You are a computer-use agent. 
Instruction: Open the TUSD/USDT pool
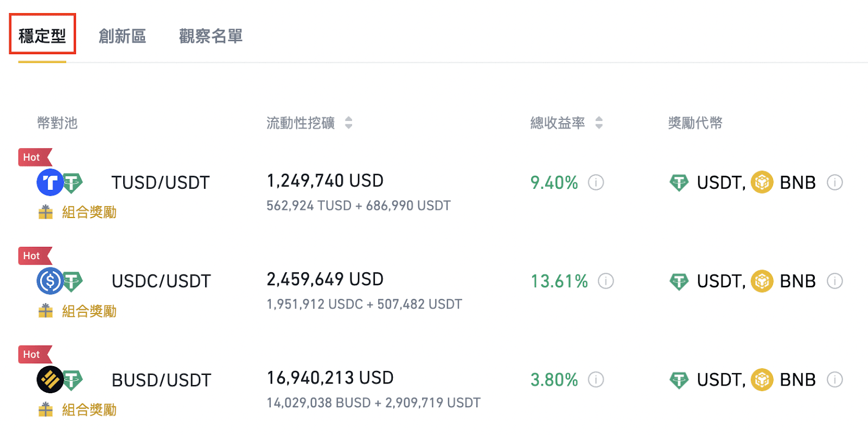tap(161, 183)
